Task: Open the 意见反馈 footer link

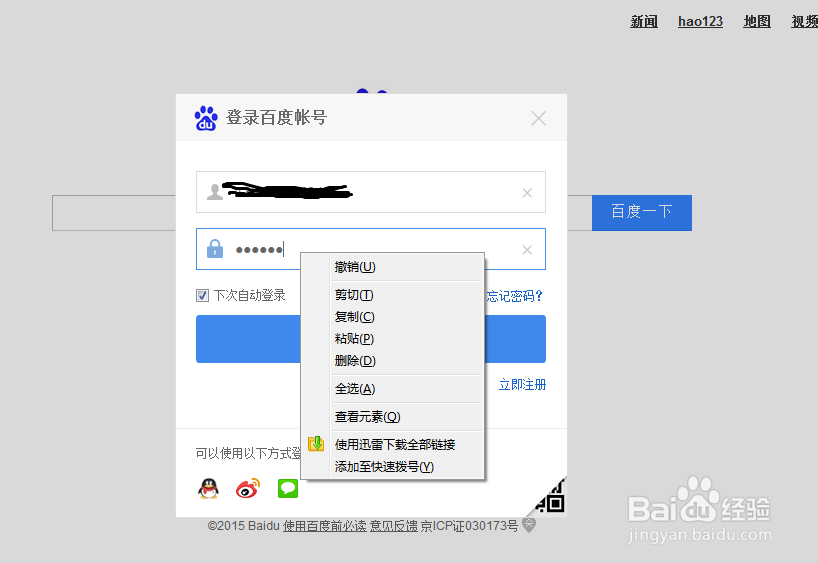Action: click(x=393, y=526)
